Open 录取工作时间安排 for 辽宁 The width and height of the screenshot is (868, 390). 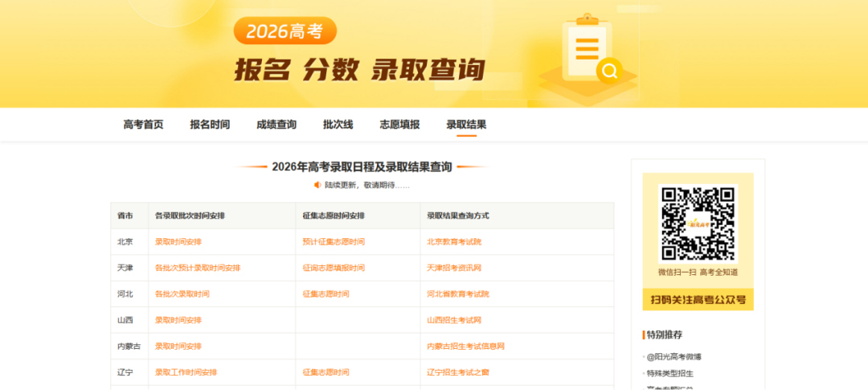[x=186, y=372]
